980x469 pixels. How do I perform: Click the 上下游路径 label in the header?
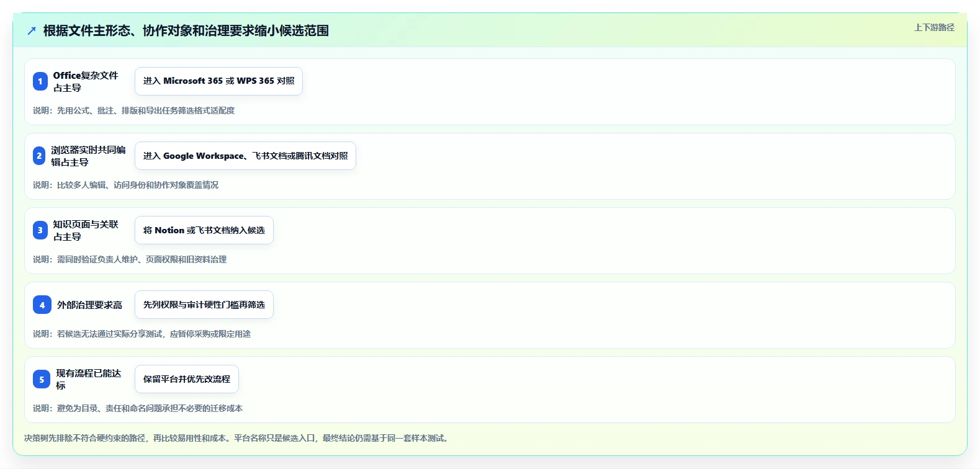934,27
